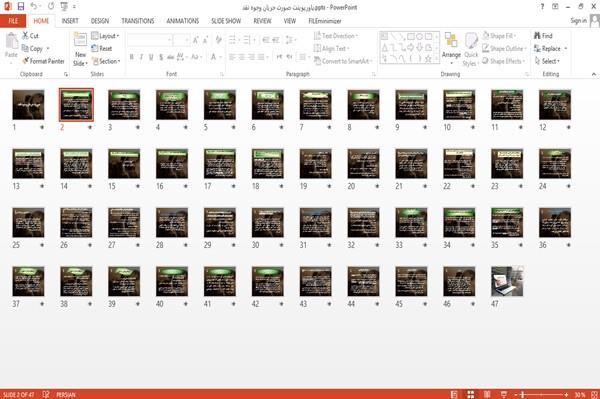Open the Section dropdown

106,61
